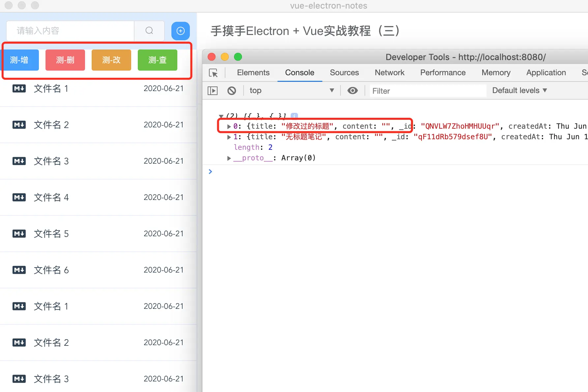Open the top JavaScript context dropdown
The height and width of the screenshot is (392, 588).
[292, 90]
